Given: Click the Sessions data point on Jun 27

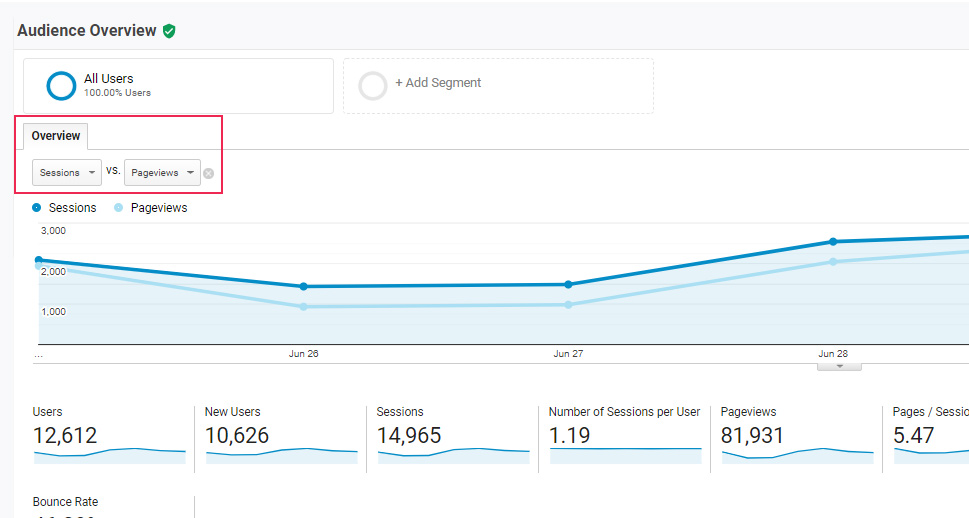Looking at the screenshot, I should pos(569,284).
